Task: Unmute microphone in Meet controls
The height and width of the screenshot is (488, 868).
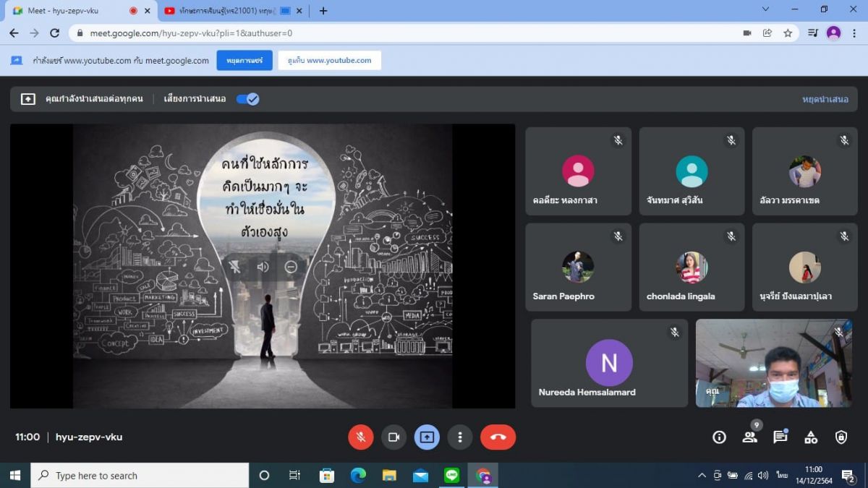Action: 360,437
